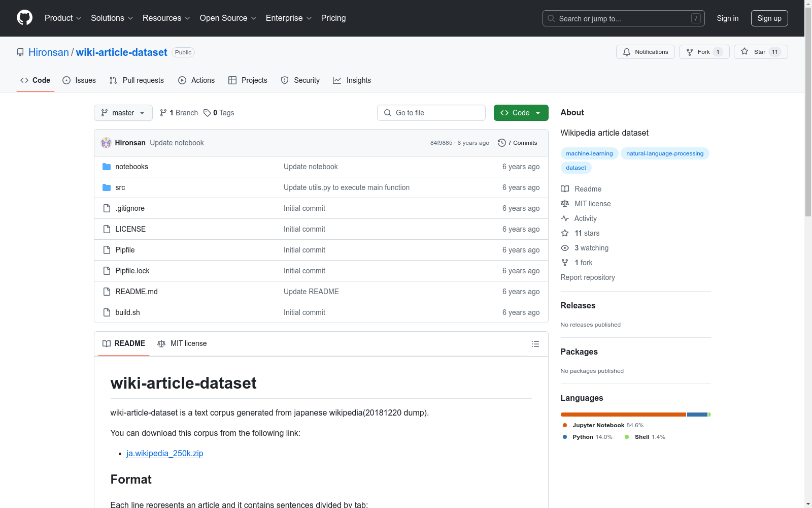Open the Hironsan owner profile link
812x508 pixels.
pyautogui.click(x=49, y=52)
